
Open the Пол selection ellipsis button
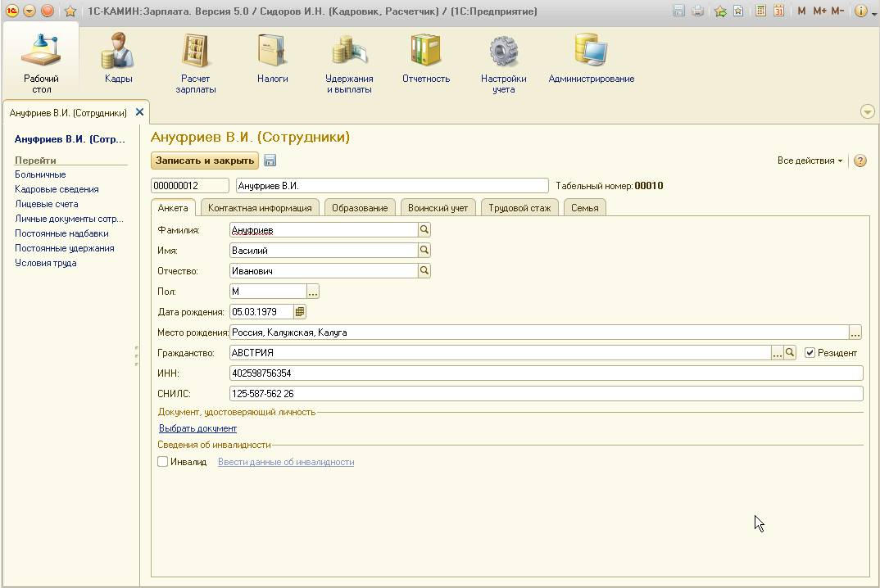[x=313, y=292]
